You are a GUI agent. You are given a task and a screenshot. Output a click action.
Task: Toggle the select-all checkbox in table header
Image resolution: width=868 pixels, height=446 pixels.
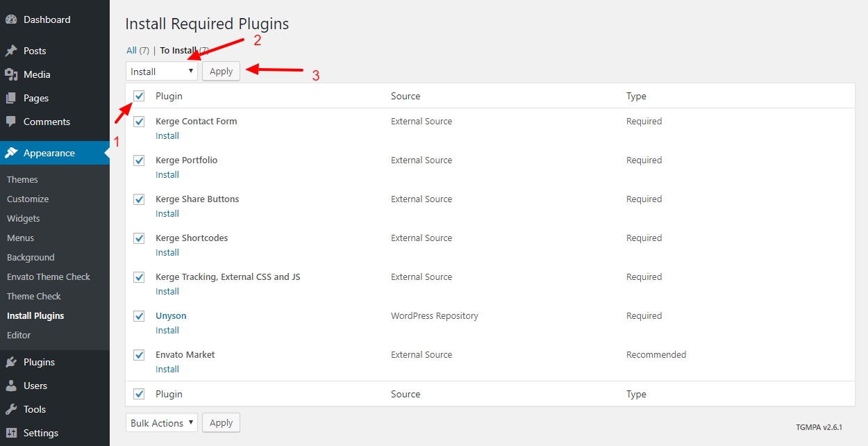tap(139, 96)
